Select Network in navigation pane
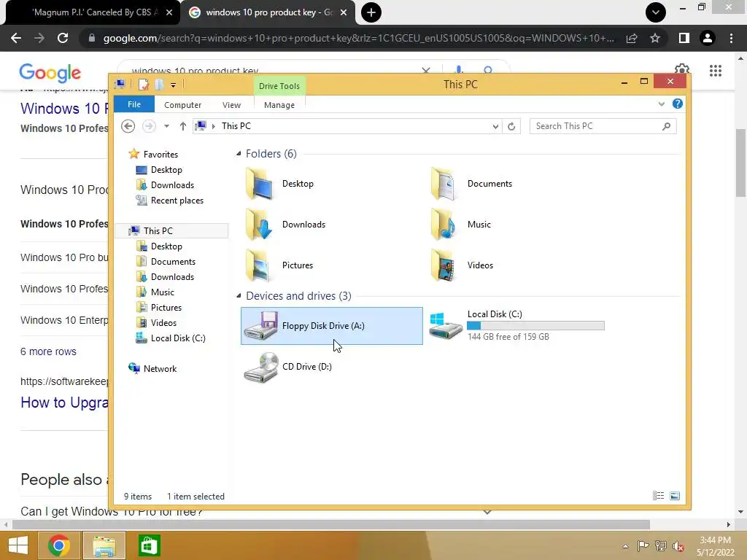 [160, 368]
